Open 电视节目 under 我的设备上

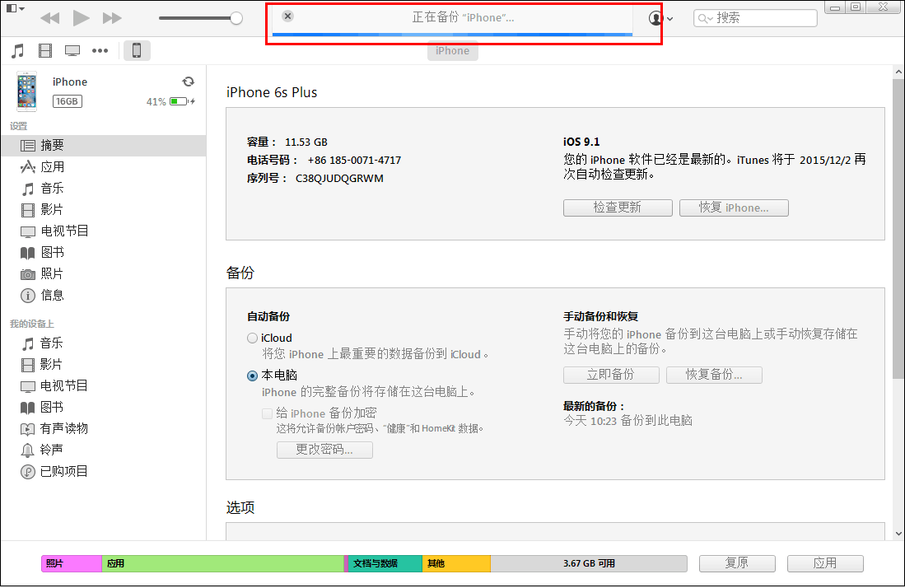tap(104, 386)
